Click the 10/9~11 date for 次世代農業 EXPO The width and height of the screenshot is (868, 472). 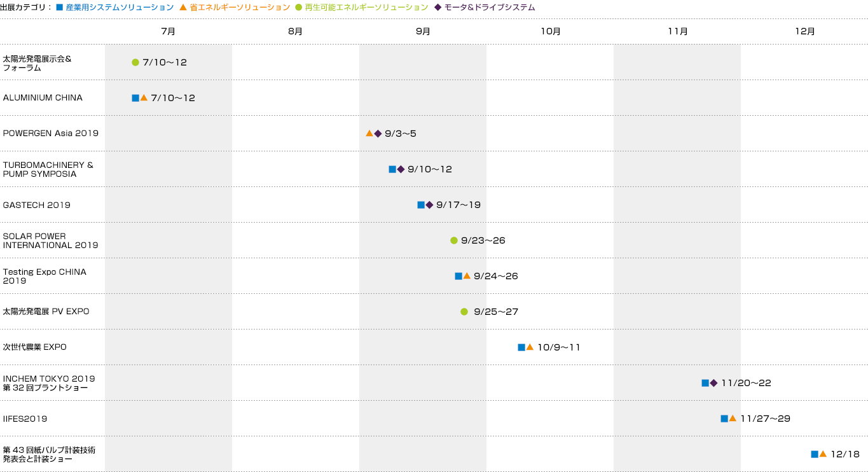559,347
